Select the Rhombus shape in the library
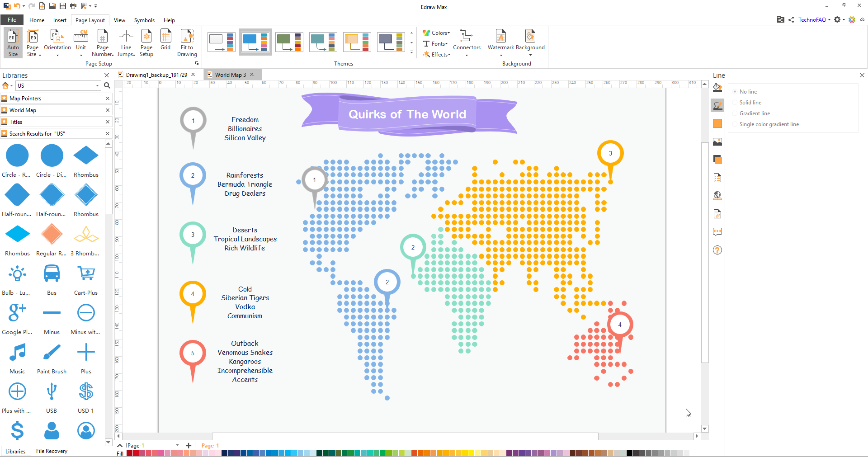 [x=85, y=155]
